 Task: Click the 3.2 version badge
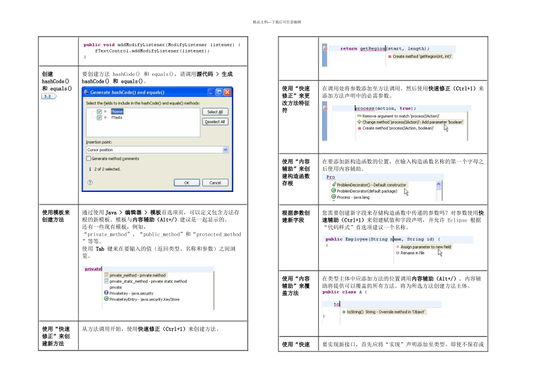49,96
